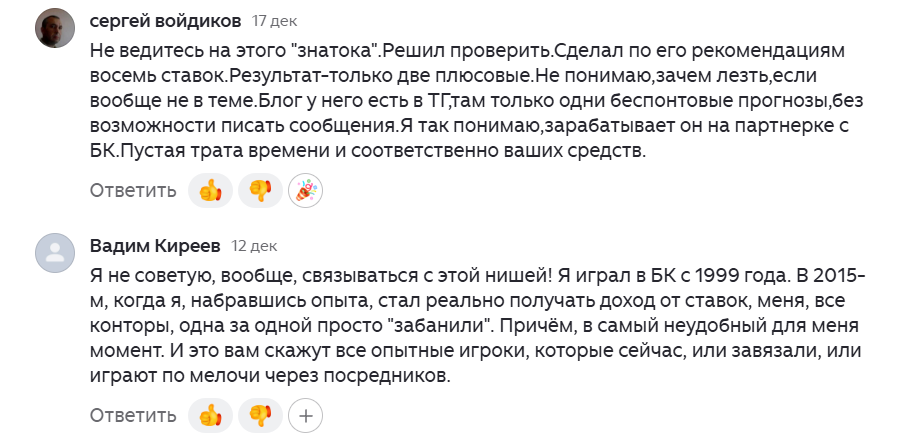Open the сергей войдиков username link
903x441 pixels.
(164, 20)
